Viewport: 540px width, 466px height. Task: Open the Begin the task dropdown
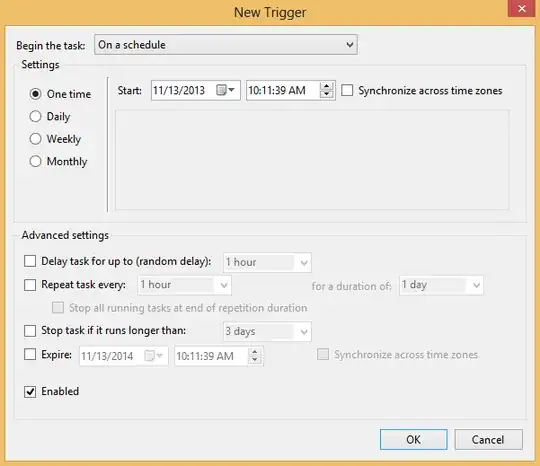click(x=226, y=44)
